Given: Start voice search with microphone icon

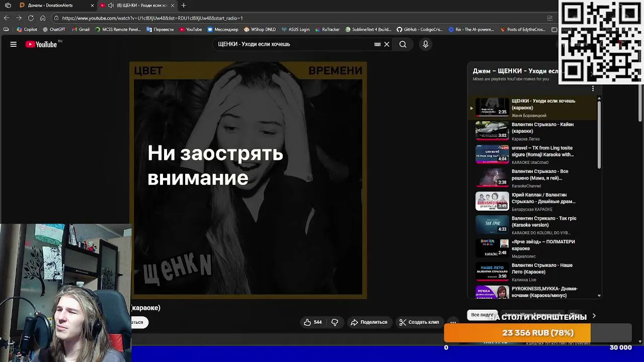Looking at the screenshot, I should (x=426, y=44).
